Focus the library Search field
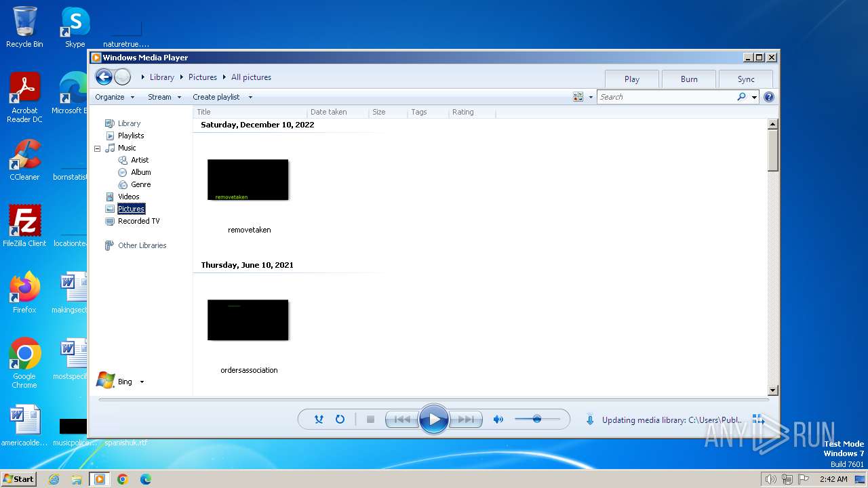The height and width of the screenshot is (488, 868). point(666,97)
